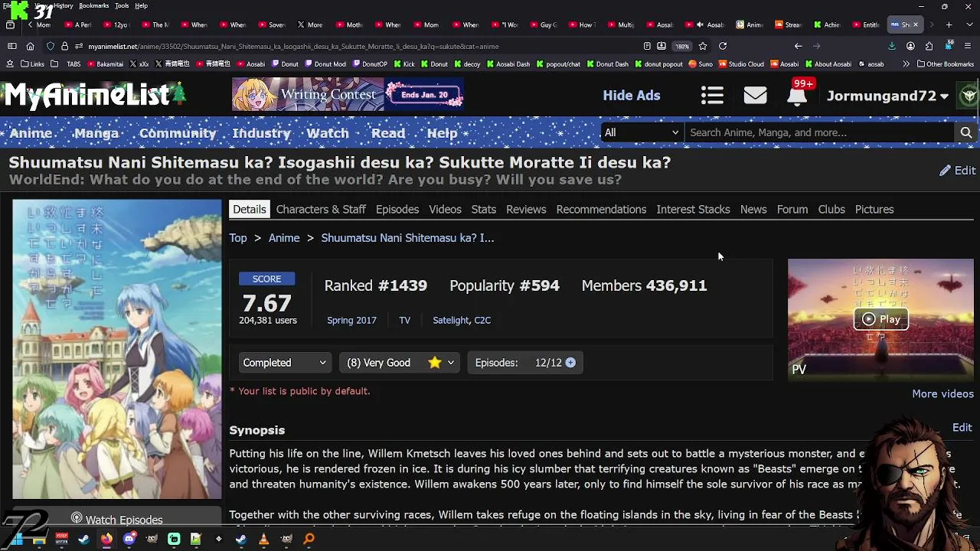Open Discord in the taskbar
The image size is (980, 551).
129,539
